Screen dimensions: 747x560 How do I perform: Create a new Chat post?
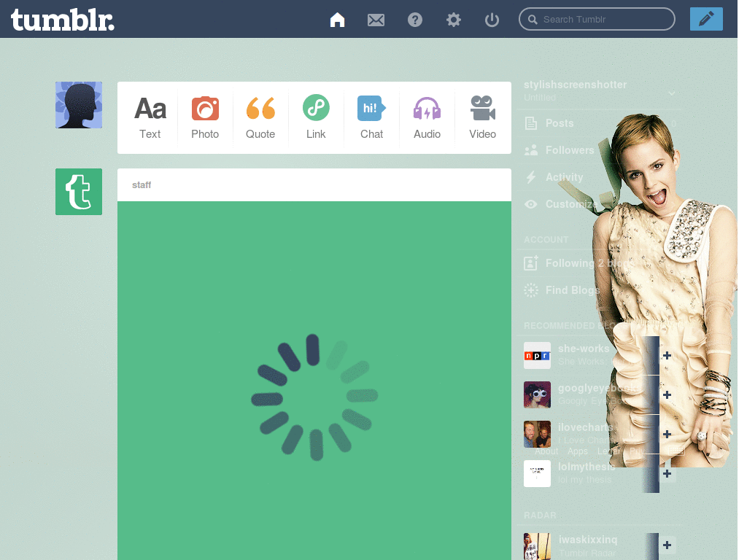click(x=371, y=117)
